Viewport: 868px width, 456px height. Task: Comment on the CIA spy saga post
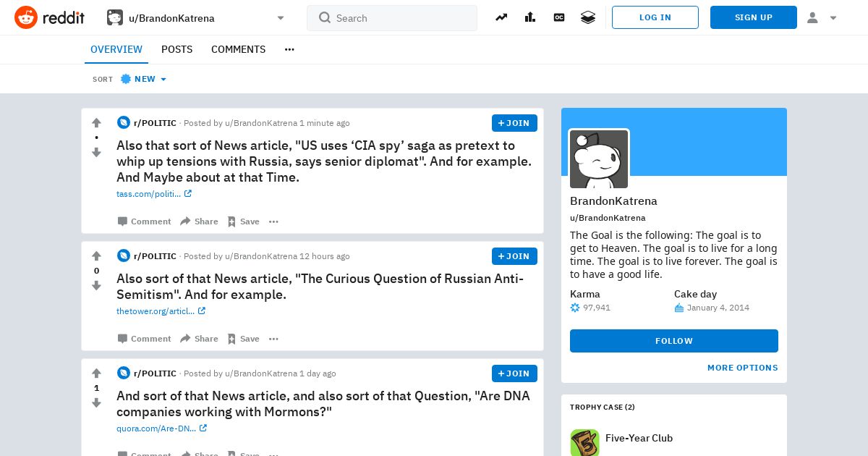coord(145,221)
